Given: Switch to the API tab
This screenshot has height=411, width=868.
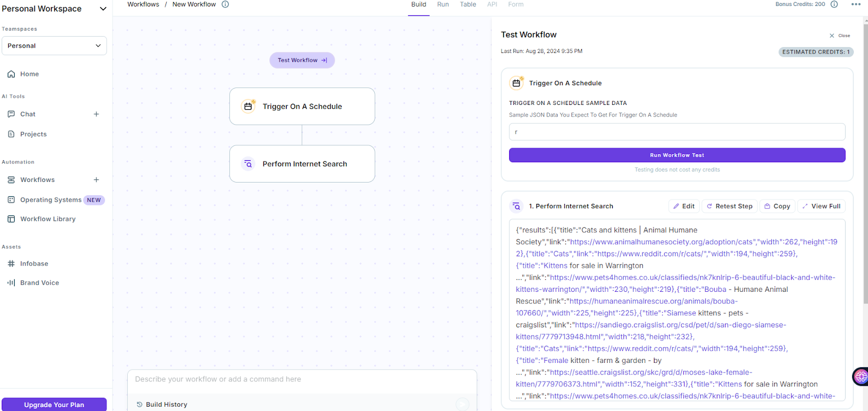Looking at the screenshot, I should click(492, 4).
